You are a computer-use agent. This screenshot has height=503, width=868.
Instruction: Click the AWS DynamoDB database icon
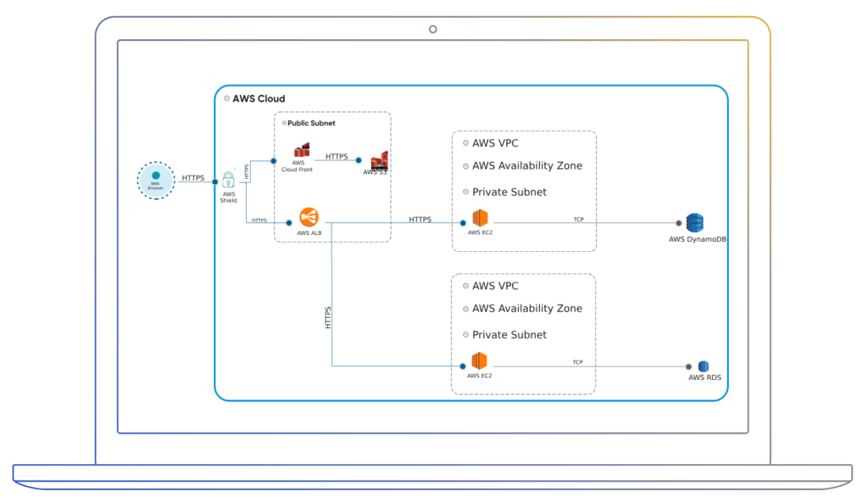coord(695,223)
